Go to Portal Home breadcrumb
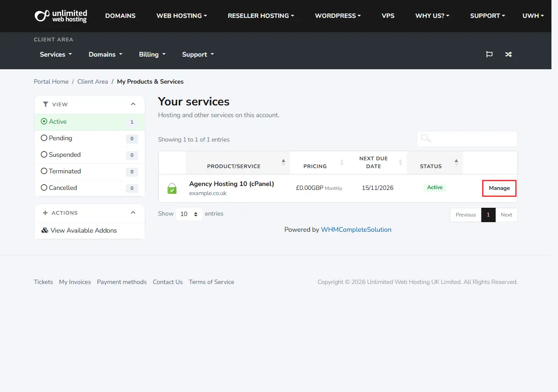 51,81
